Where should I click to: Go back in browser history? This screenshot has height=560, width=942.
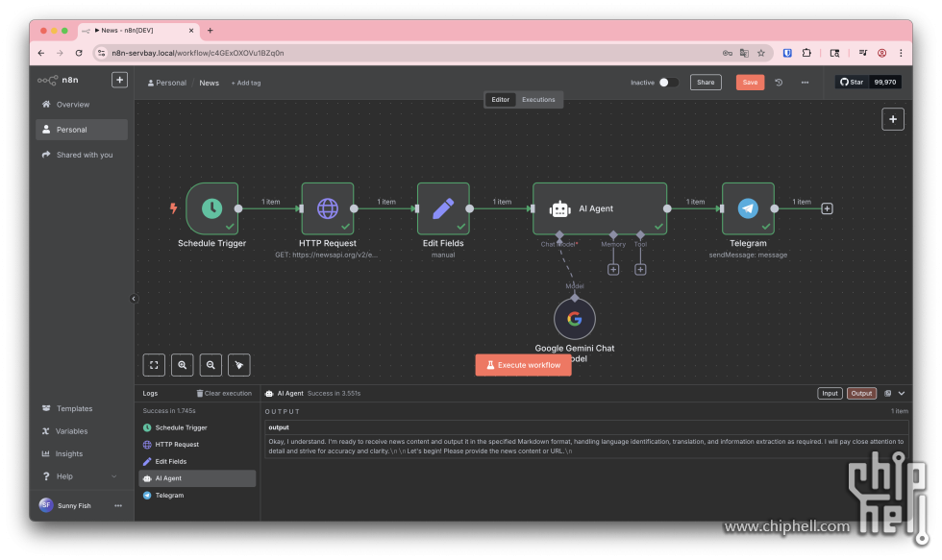click(40, 53)
